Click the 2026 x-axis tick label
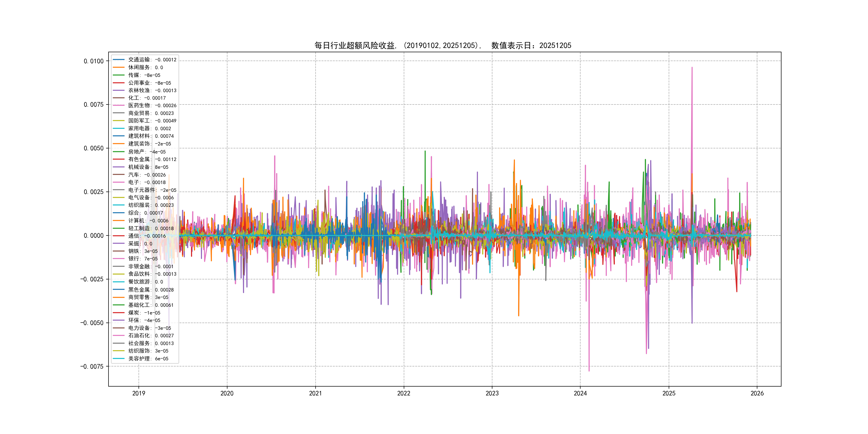The height and width of the screenshot is (434, 868). pos(757,393)
